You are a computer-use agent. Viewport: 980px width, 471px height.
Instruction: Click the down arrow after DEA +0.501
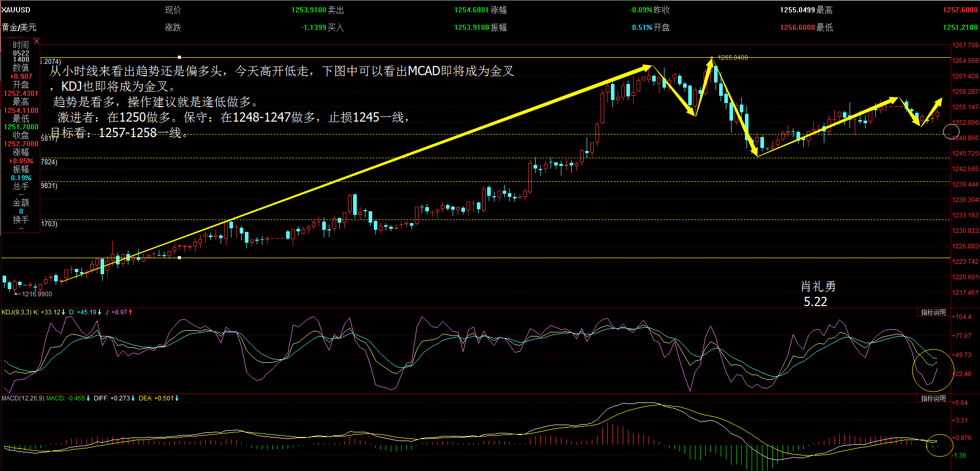pyautogui.click(x=177, y=398)
